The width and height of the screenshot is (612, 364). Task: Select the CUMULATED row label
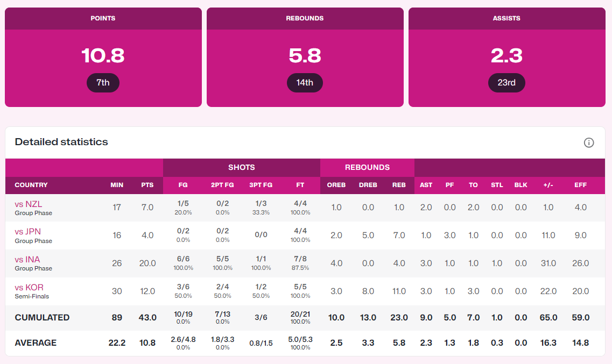tap(42, 318)
